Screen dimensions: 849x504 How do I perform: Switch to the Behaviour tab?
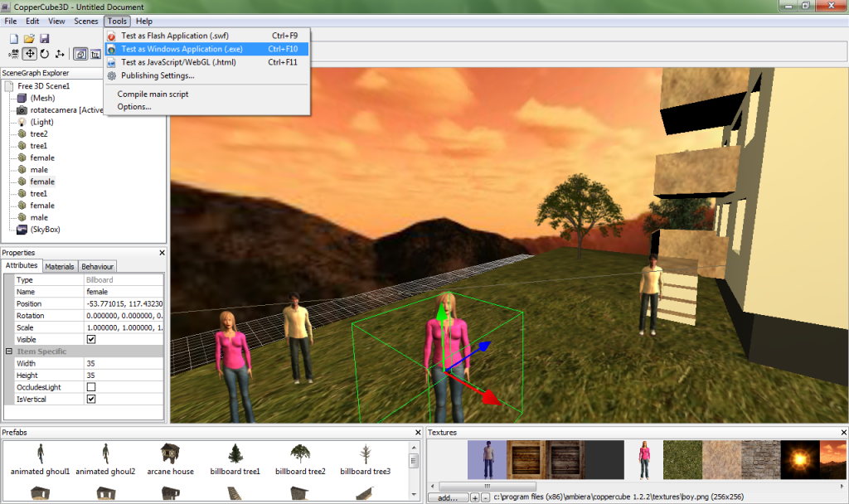click(98, 266)
